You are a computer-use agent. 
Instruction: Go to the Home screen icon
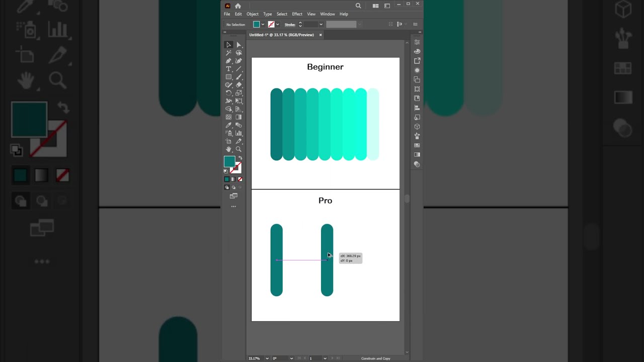point(238,6)
